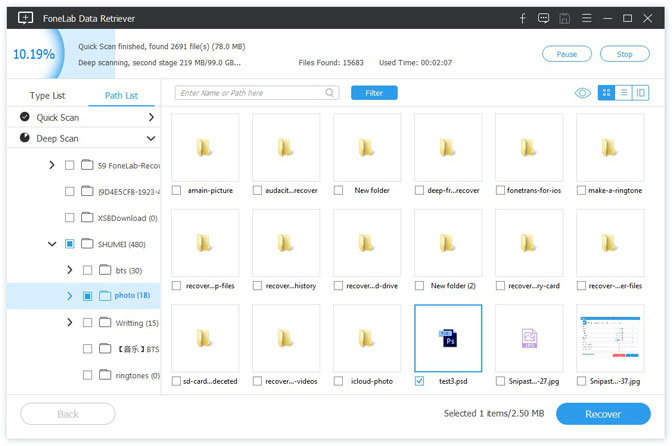Click the Recover button

(x=603, y=414)
